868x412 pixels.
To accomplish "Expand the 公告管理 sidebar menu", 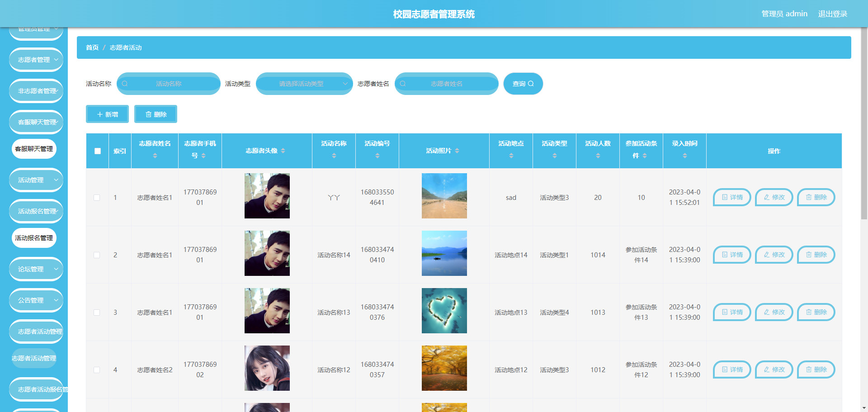I will (x=36, y=300).
